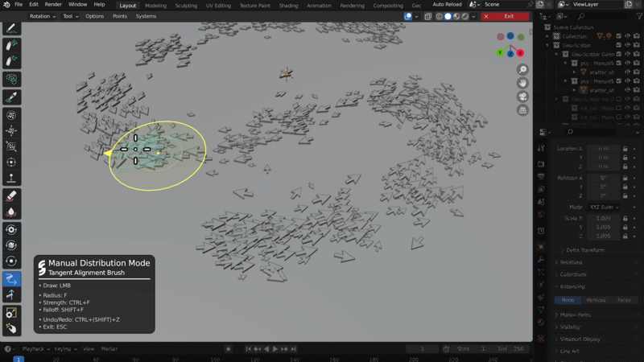The height and width of the screenshot is (362, 644).
Task: Toggle viewport overlays button
Action: pos(408,16)
